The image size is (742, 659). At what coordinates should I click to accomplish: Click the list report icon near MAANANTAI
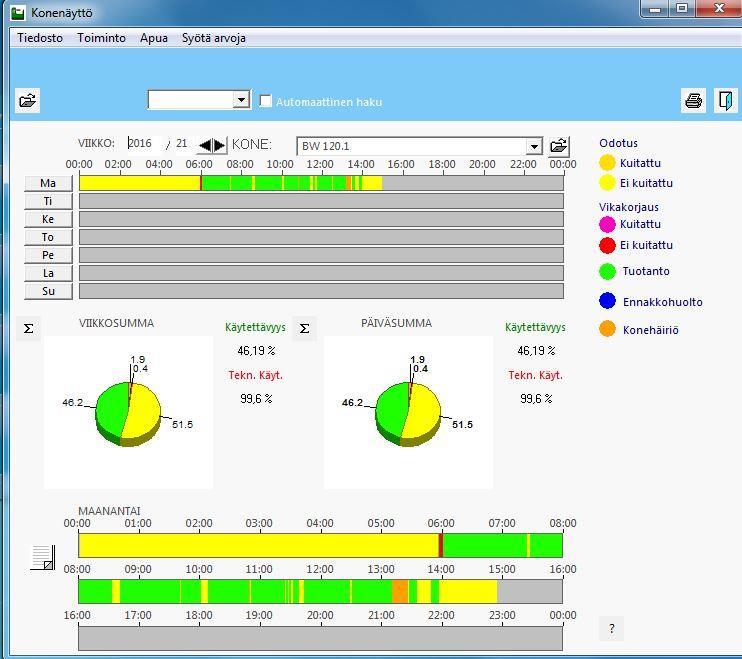click(x=43, y=557)
